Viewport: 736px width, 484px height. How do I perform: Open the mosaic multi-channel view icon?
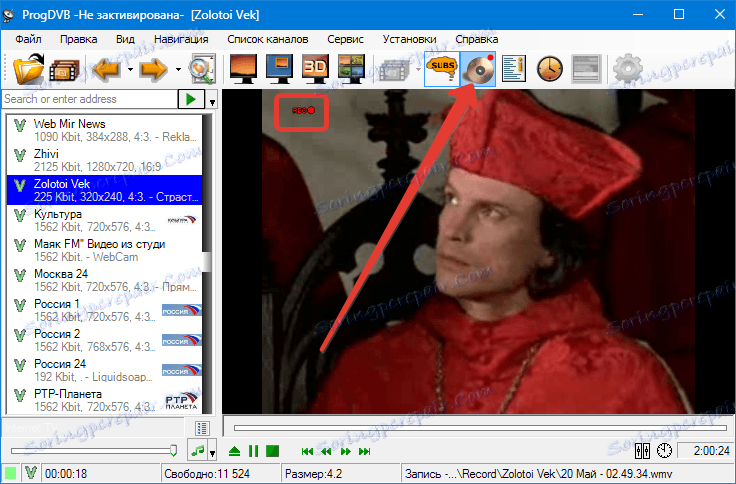point(351,69)
